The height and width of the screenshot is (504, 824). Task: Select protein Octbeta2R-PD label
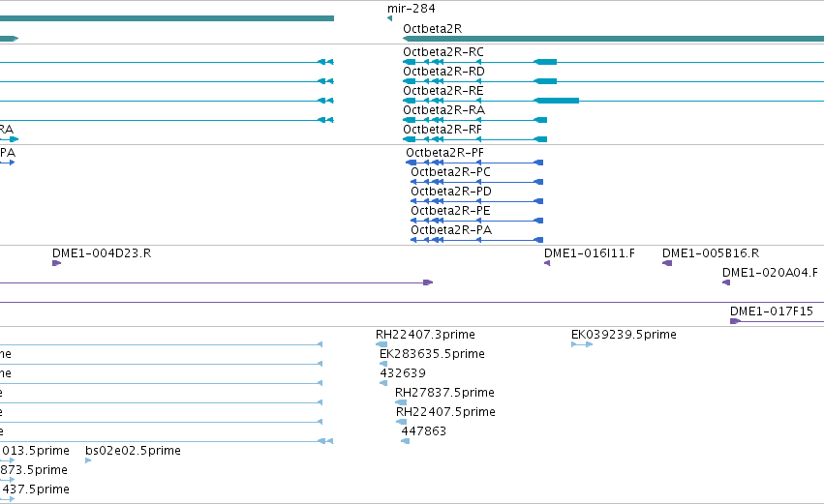(451, 192)
